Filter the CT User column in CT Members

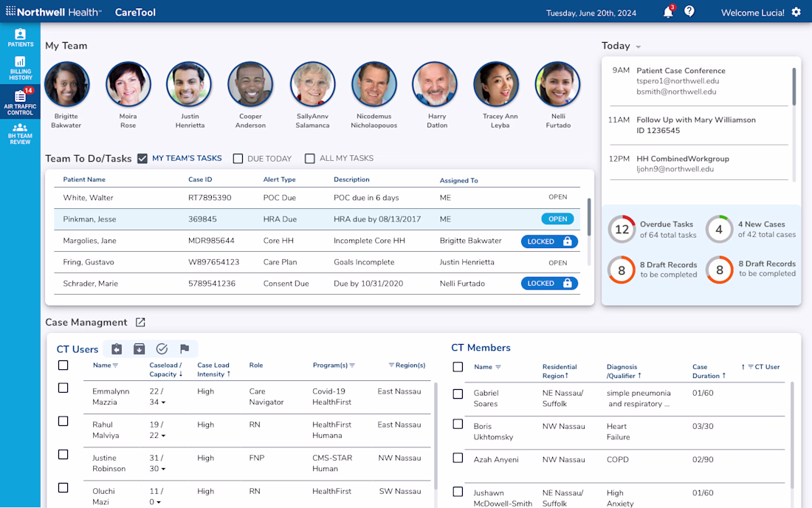click(751, 367)
